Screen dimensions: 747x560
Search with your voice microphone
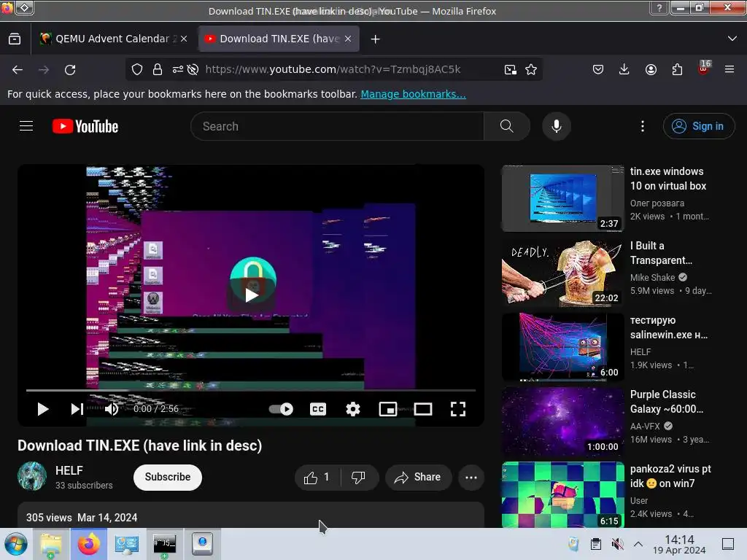[x=557, y=126]
